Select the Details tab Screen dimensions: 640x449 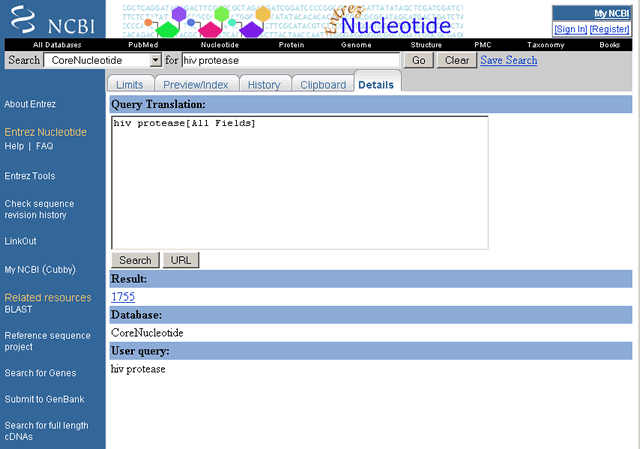[x=376, y=84]
